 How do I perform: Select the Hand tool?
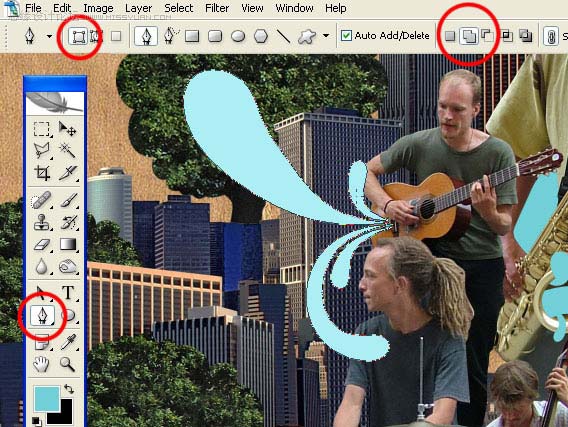tap(42, 364)
